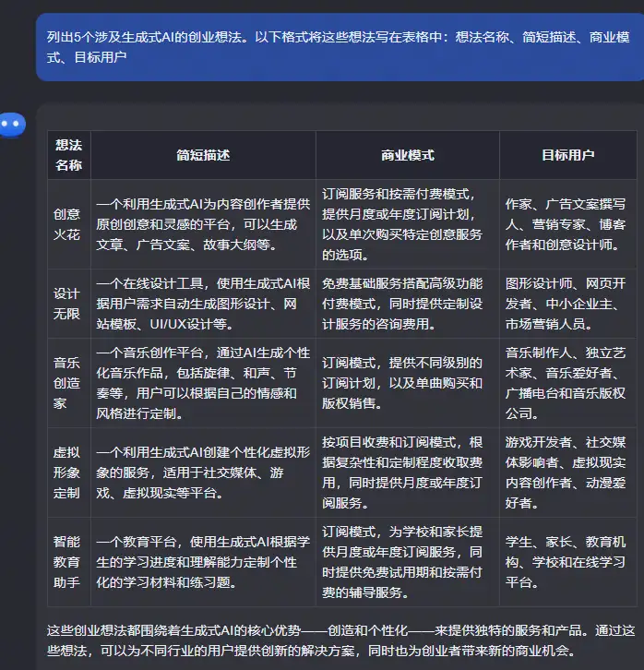
Task: Click business model cell '按项目收费和订阅模式'
Action: tap(408, 473)
